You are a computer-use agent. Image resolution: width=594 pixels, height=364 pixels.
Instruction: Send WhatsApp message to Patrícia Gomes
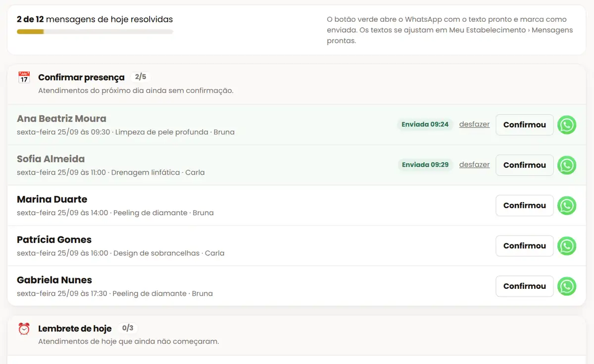(x=567, y=246)
